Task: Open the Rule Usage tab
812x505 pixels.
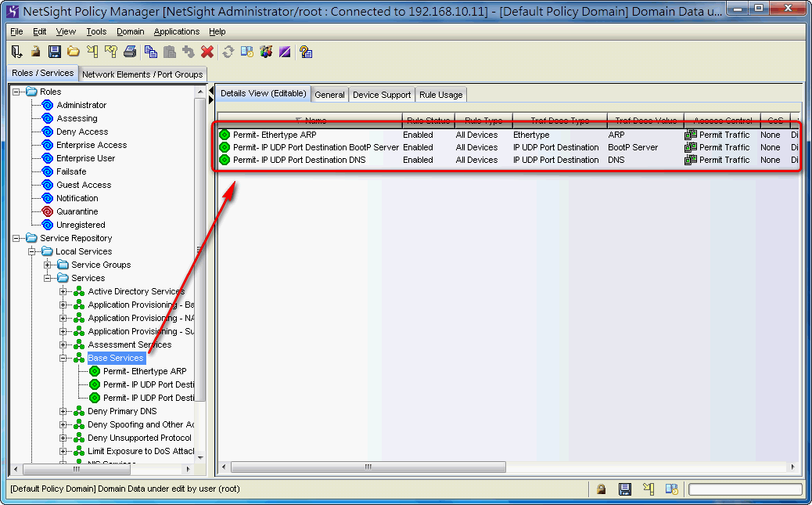Action: [x=440, y=95]
